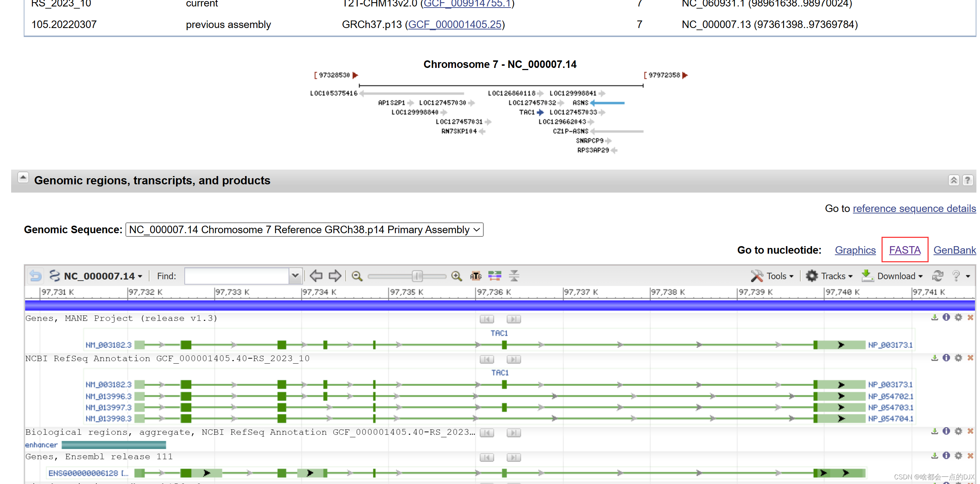The image size is (980, 484).
Task: Pan right with the right arrow icon
Action: (x=335, y=276)
